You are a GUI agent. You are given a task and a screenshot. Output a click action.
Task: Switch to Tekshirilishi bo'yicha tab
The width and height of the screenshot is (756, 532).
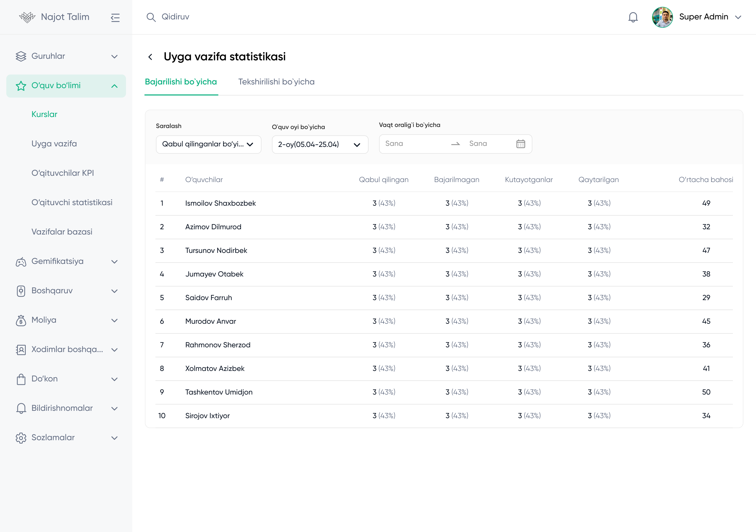click(x=276, y=82)
